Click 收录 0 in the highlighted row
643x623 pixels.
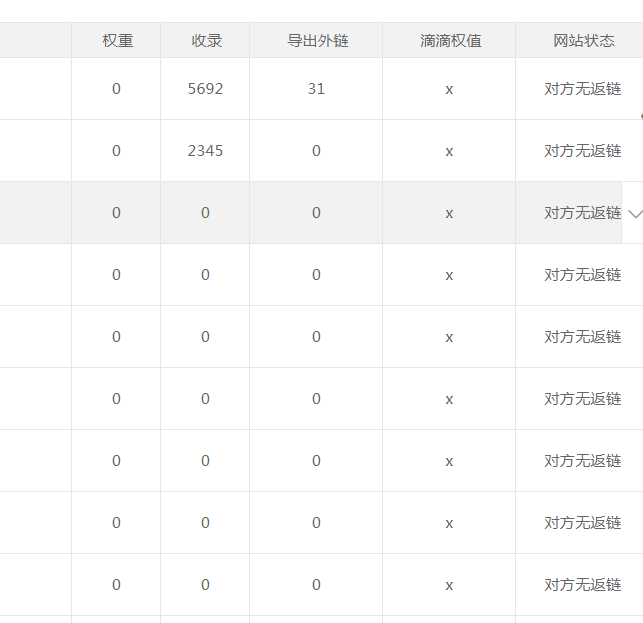click(205, 213)
